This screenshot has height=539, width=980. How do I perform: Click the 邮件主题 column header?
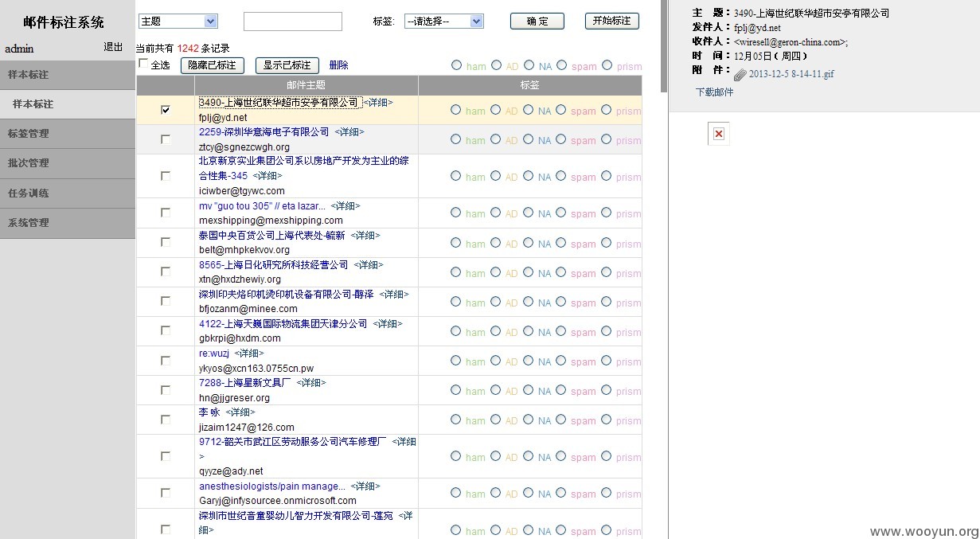point(306,85)
